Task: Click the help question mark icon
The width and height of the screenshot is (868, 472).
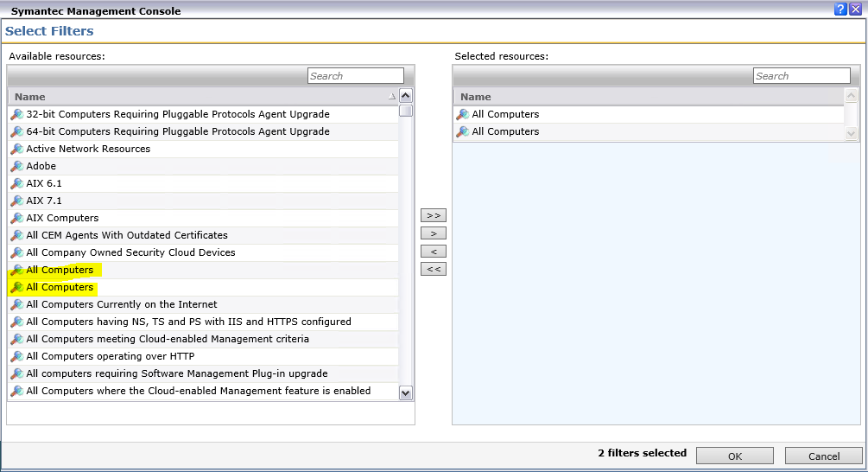Action: 839,9
